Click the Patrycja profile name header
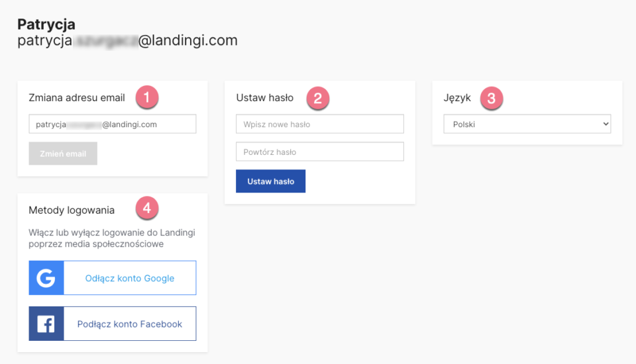Screen dimensions: 636x364 tap(46, 24)
